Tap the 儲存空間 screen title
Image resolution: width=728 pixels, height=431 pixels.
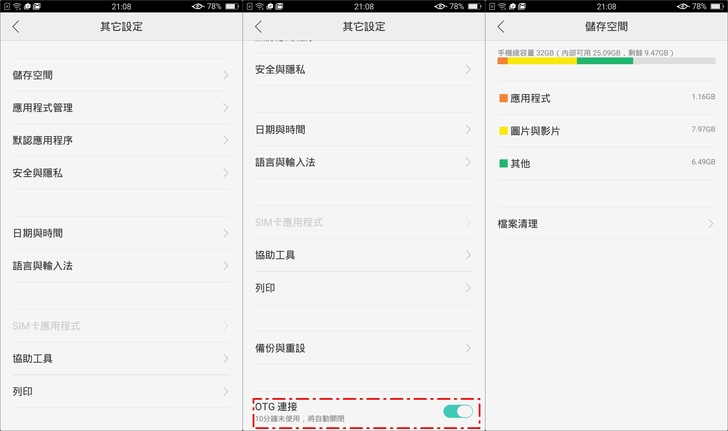(606, 26)
